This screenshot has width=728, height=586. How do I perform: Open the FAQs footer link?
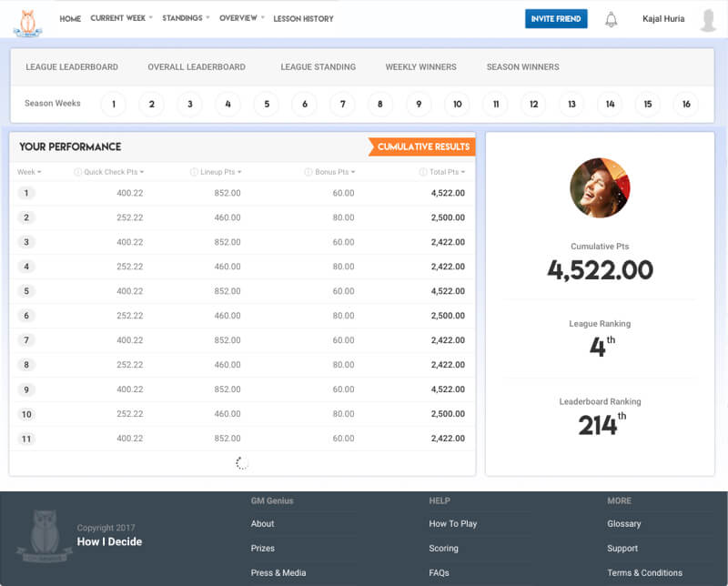point(439,572)
